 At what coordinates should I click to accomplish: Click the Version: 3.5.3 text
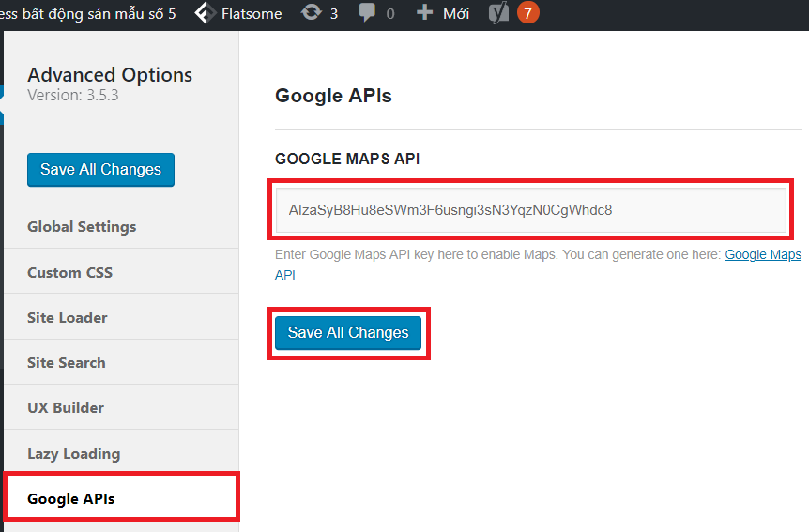tap(73, 95)
